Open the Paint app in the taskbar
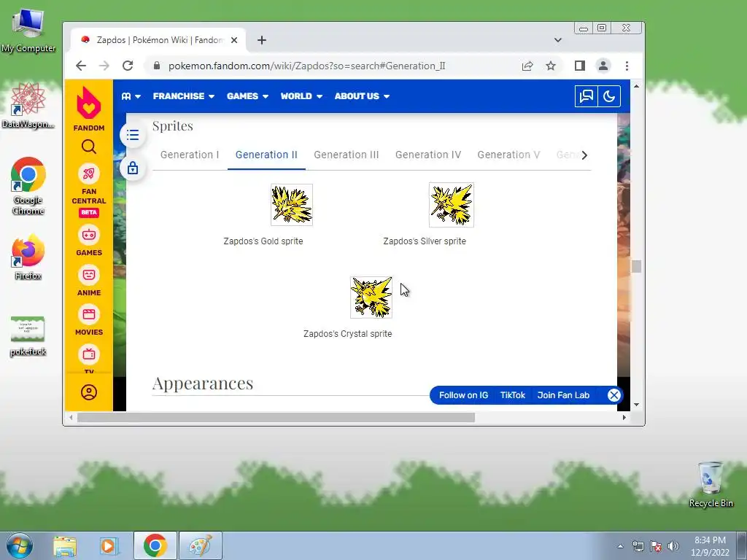The image size is (747, 560). 201,545
